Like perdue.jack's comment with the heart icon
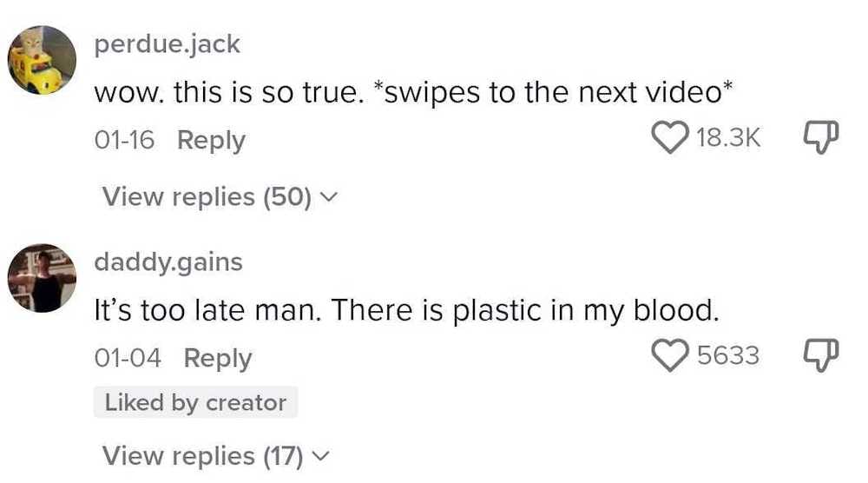868x483 pixels. [x=670, y=137]
